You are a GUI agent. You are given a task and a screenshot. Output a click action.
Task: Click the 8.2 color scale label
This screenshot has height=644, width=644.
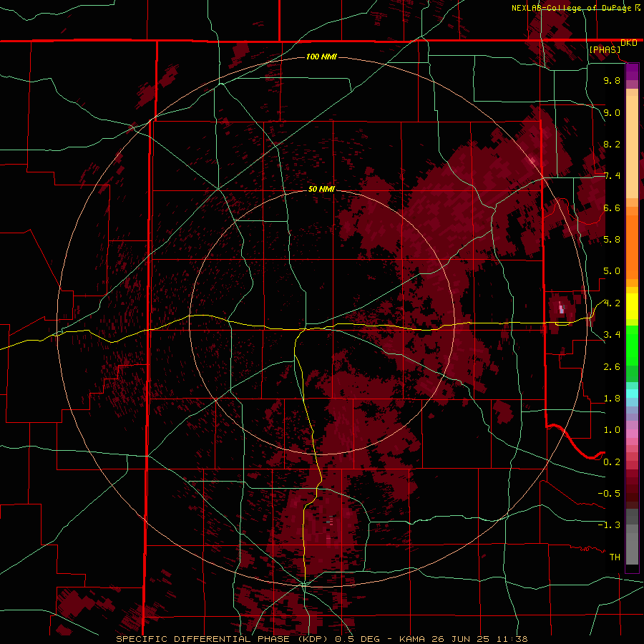pyautogui.click(x=612, y=144)
